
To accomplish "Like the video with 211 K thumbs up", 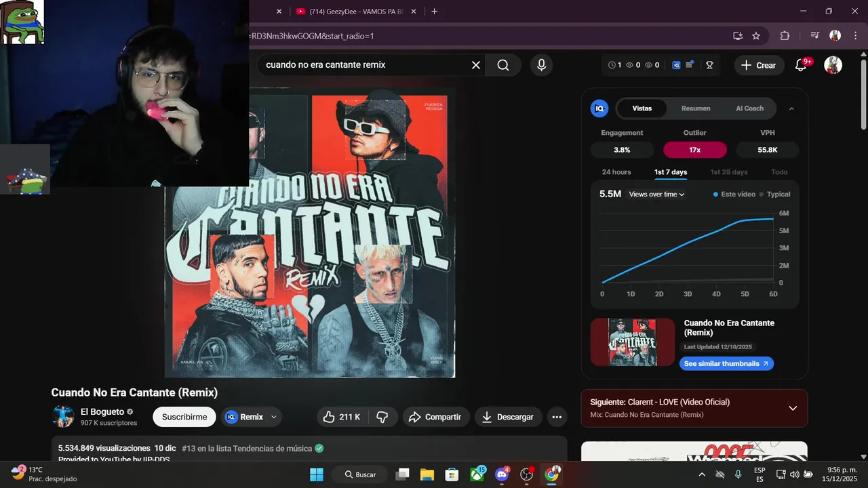I will [342, 417].
